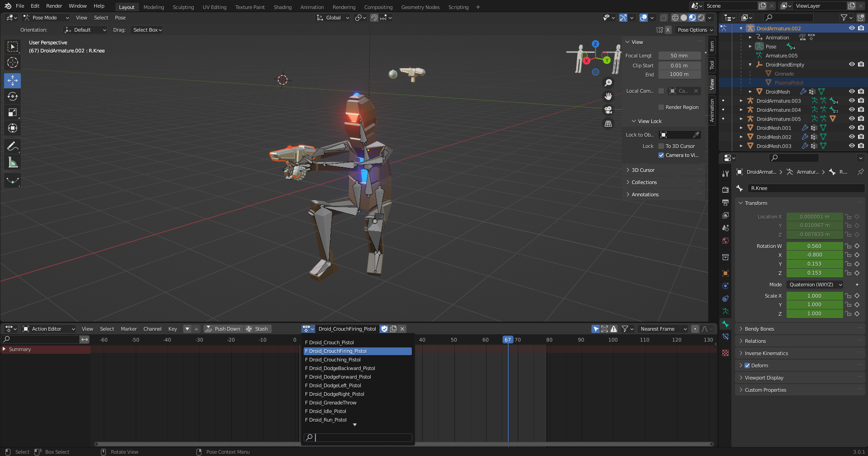Click the Stash button
The image size is (868, 456).
click(x=257, y=329)
